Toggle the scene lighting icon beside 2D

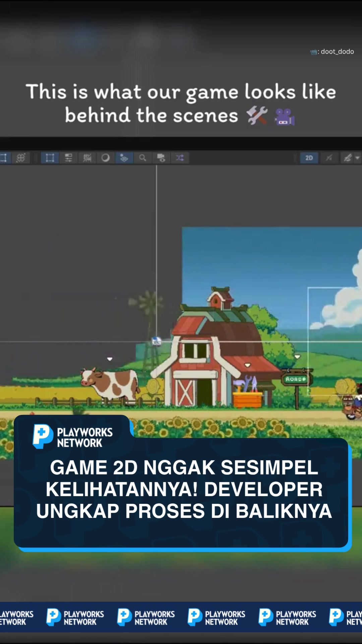329,158
